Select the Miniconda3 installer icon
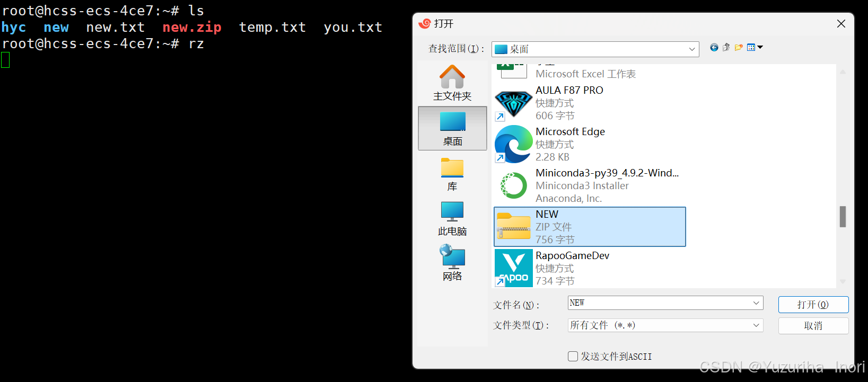Screen dimensions: 868x382 (513, 185)
